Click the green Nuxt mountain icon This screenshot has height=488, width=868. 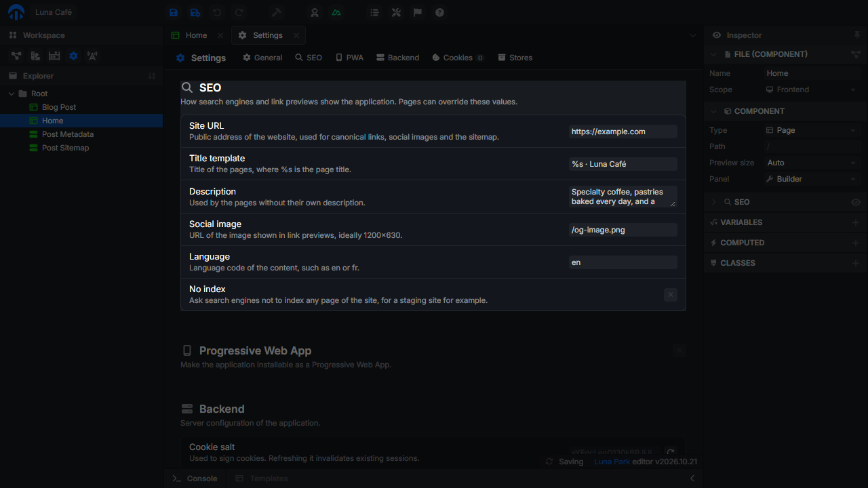(x=336, y=12)
